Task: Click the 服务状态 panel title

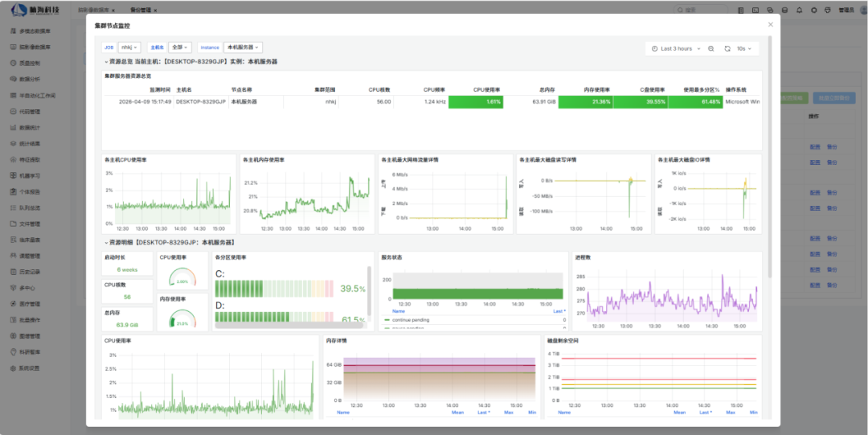Action: point(391,257)
